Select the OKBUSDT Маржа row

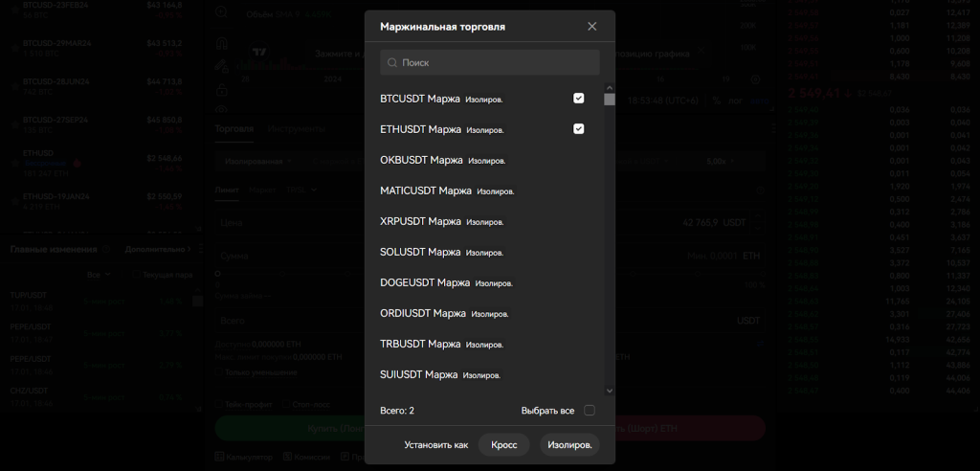442,160
